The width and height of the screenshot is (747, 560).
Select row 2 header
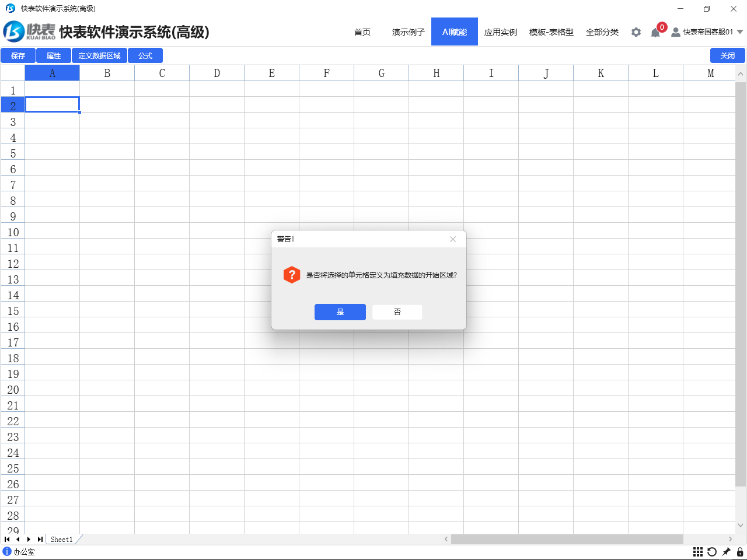click(13, 106)
